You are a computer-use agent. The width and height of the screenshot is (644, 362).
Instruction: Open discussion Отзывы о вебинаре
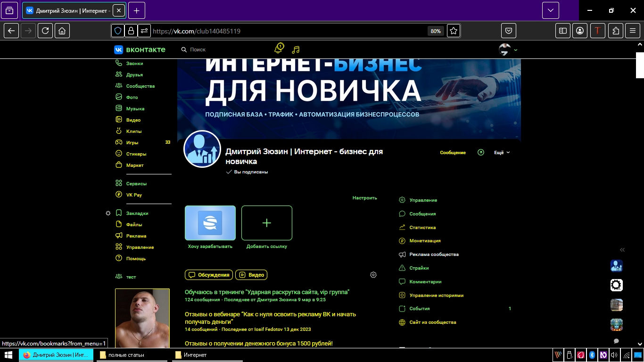270,318
